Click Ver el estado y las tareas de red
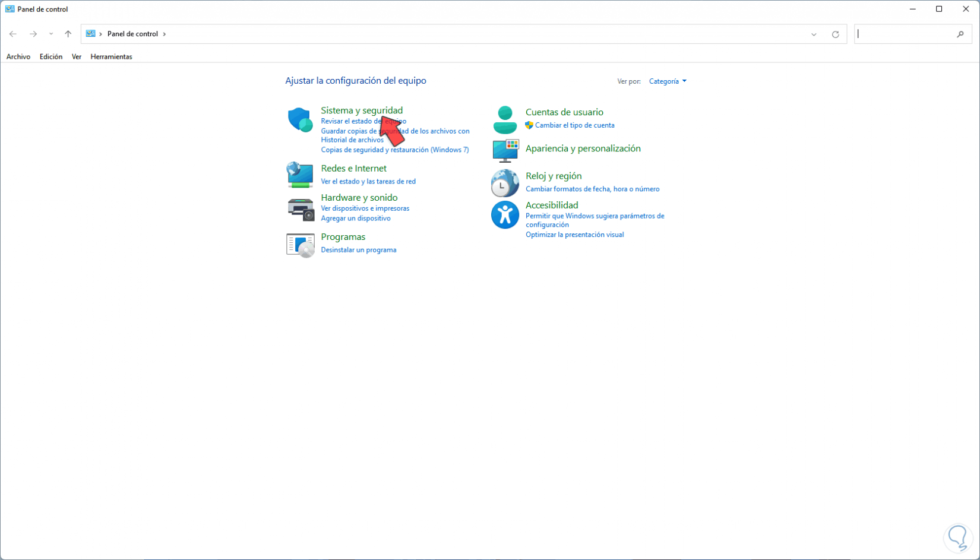Viewport: 980px width, 560px height. [368, 182]
